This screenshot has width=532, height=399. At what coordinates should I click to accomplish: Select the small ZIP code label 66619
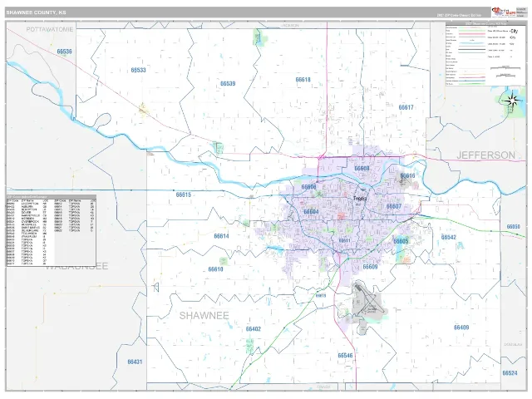pos(321,296)
